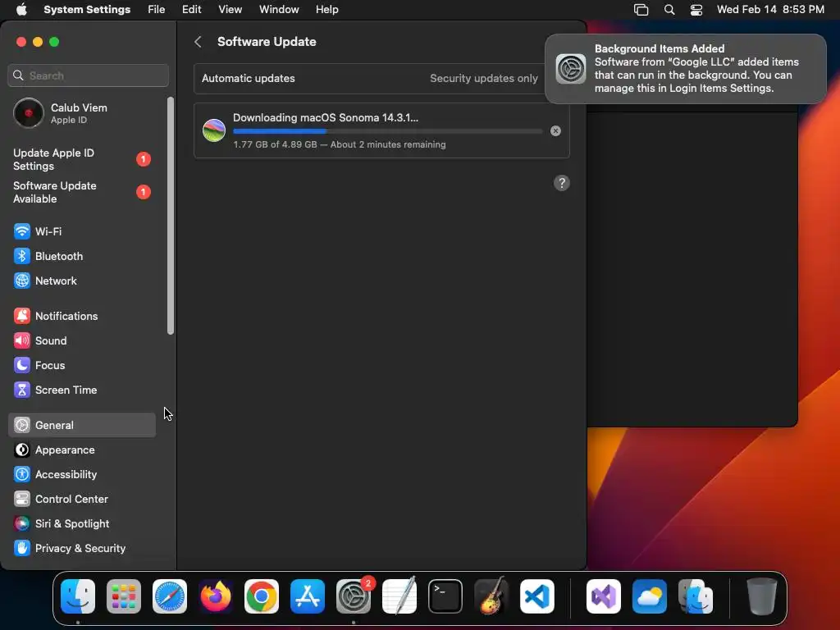Open Privacy & Security settings
The height and width of the screenshot is (630, 840).
[x=82, y=549]
